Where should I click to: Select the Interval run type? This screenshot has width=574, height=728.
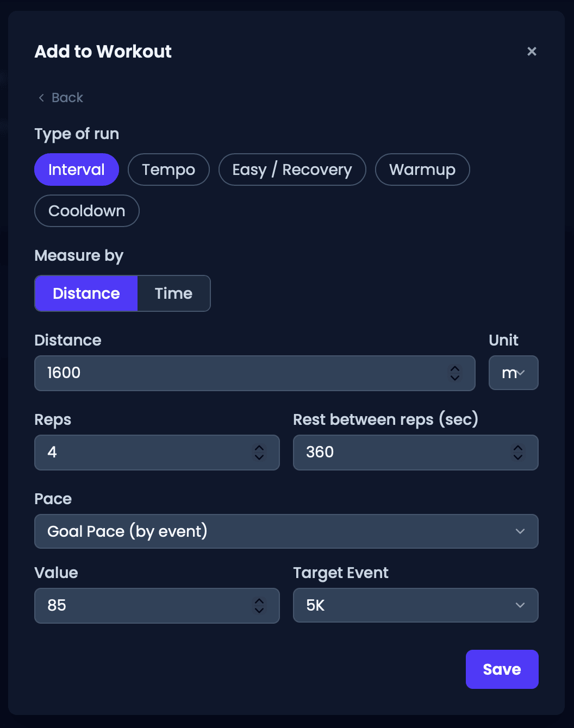[x=77, y=170]
